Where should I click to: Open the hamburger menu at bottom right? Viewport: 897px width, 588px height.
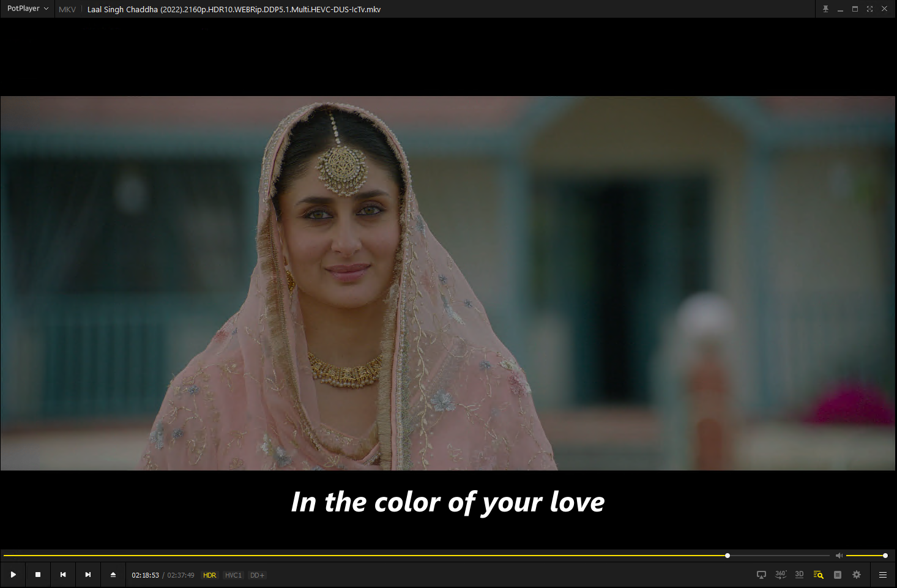[883, 575]
